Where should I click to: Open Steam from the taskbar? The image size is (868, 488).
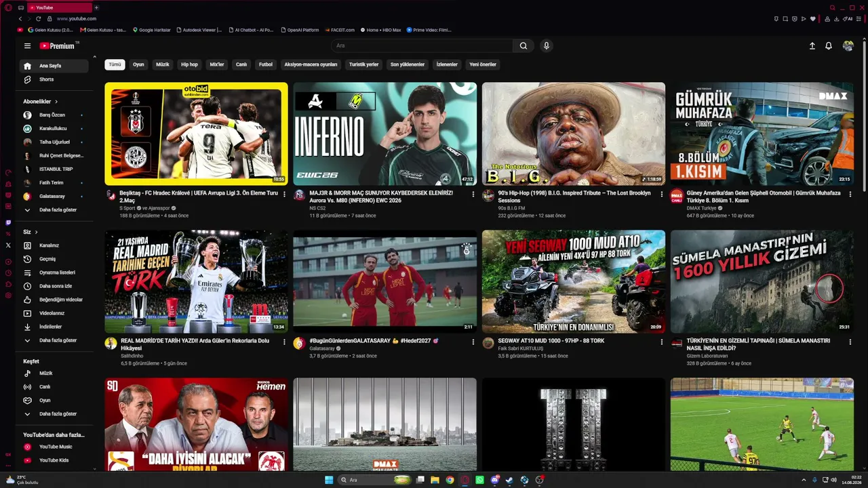click(509, 480)
